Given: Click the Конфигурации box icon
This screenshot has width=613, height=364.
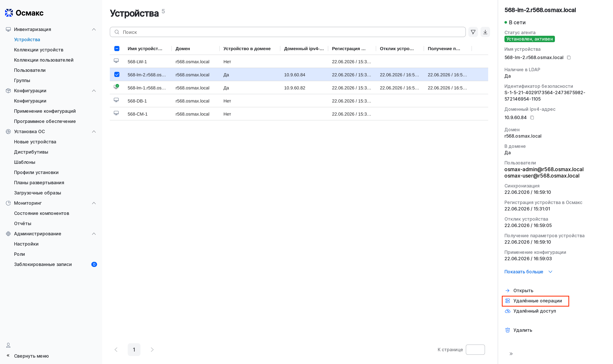Looking at the screenshot, I should tap(8, 91).
